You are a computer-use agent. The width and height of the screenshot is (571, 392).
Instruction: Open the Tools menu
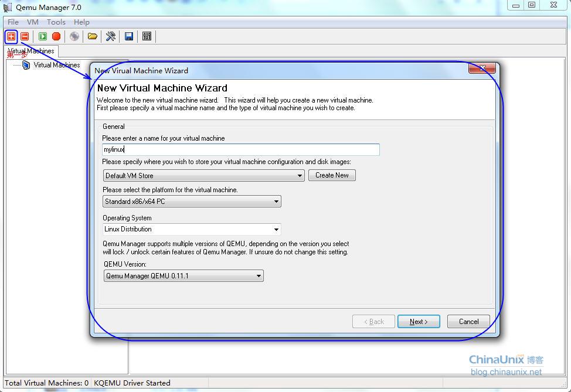(x=56, y=22)
